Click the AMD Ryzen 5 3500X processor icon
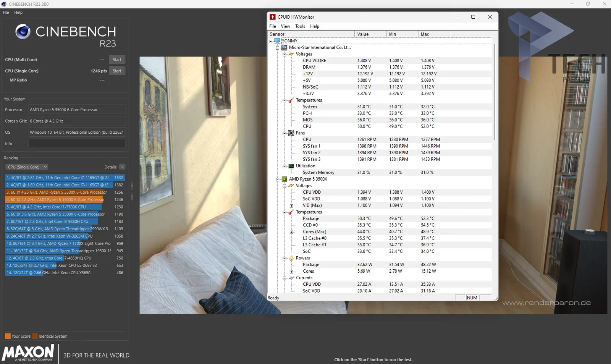 [x=284, y=179]
